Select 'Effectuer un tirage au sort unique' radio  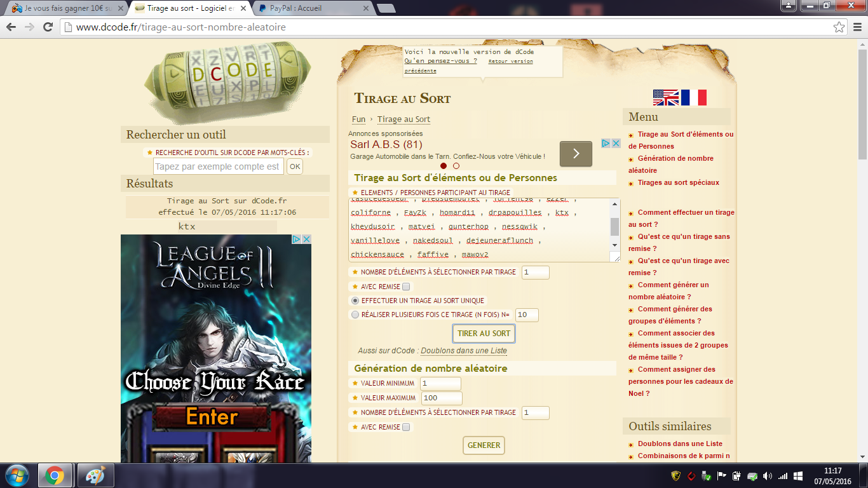click(355, 301)
